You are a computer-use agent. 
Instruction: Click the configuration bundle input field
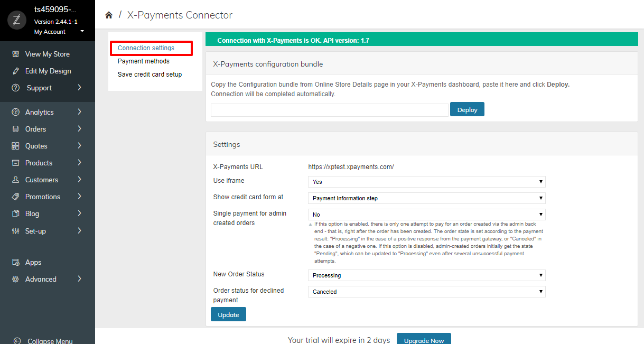[330, 110]
